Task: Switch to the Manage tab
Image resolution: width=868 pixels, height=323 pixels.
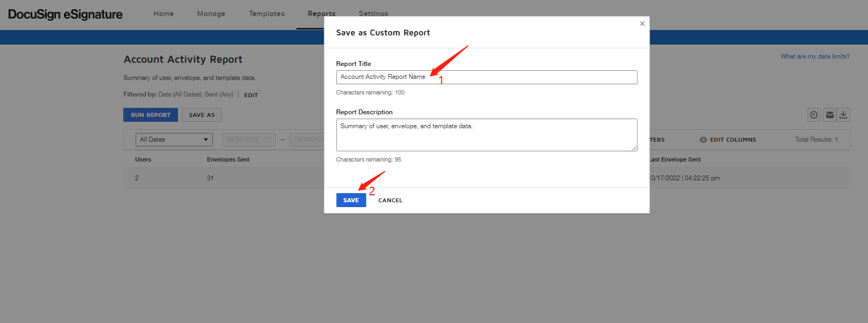Action: tap(211, 14)
